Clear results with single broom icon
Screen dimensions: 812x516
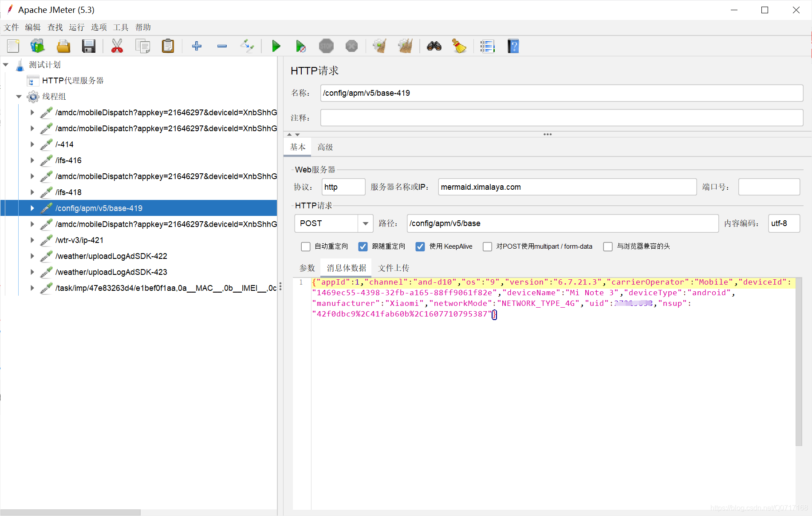(380, 46)
